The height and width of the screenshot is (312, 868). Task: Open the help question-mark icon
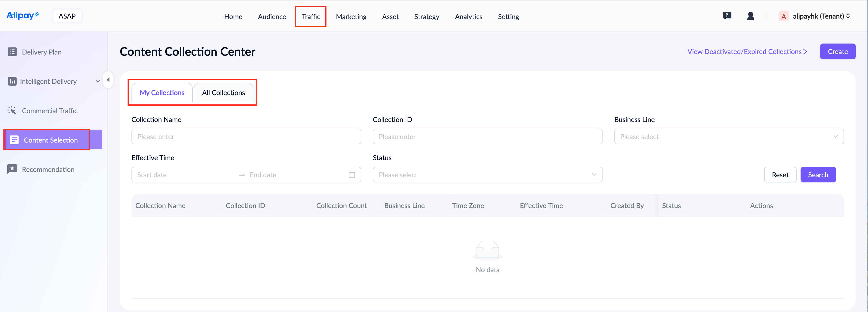(x=727, y=16)
